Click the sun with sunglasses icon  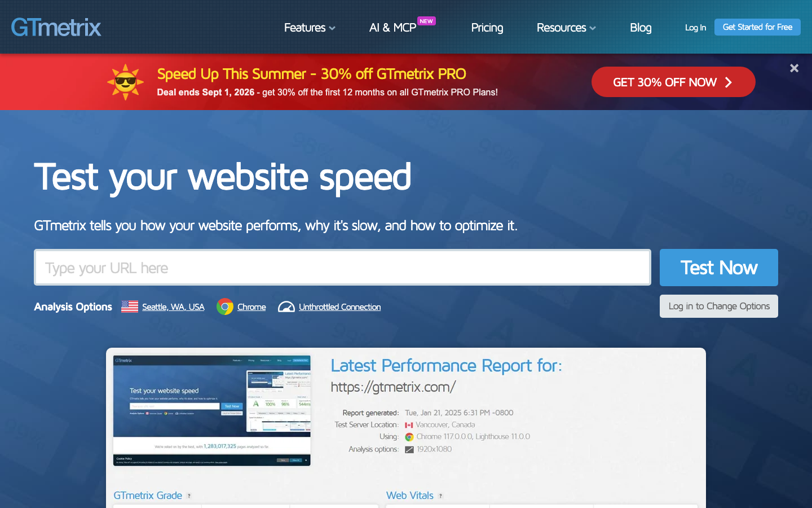[x=125, y=82]
